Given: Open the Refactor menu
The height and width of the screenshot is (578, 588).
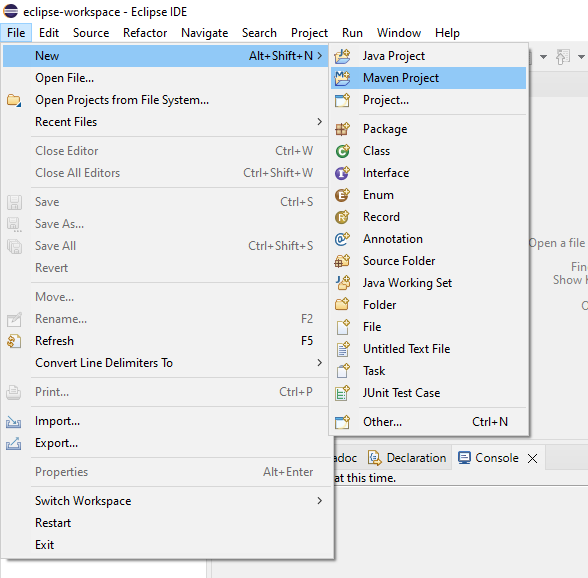Looking at the screenshot, I should coord(145,33).
